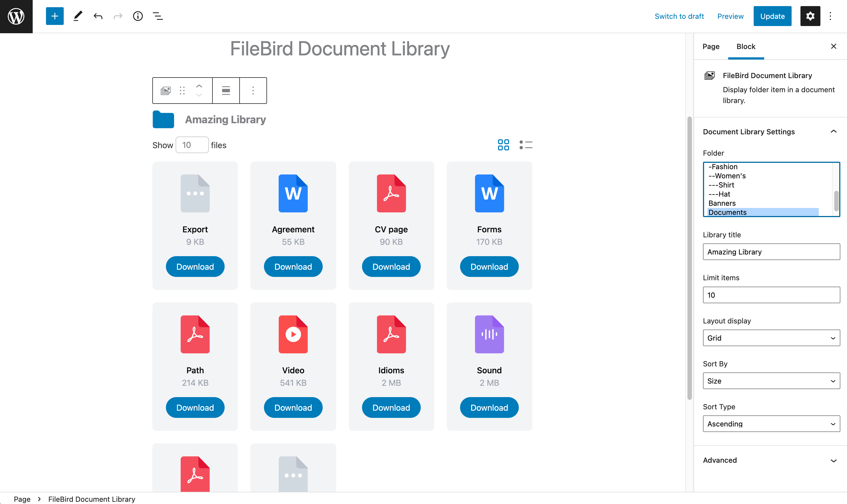Open the Layout display dropdown
The height and width of the screenshot is (504, 847).
[771, 338]
